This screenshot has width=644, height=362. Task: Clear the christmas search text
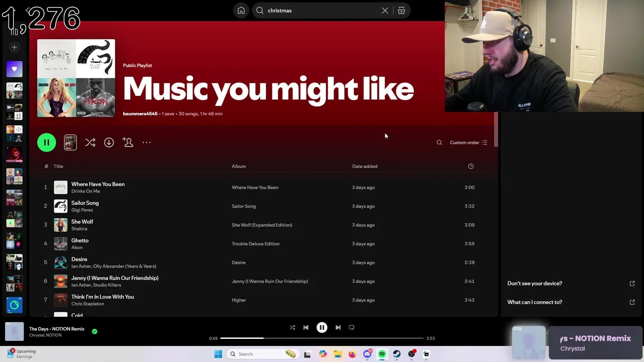(385, 11)
